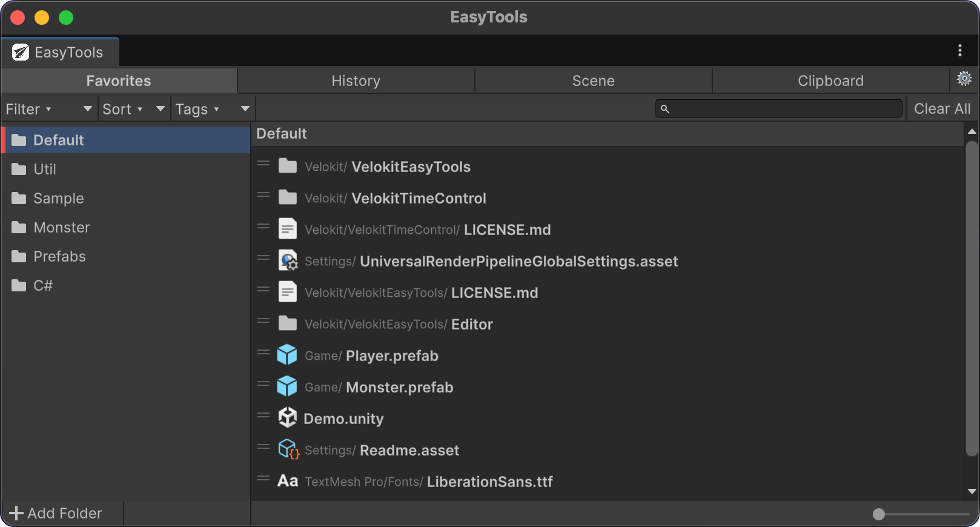Click the magnifier icon in search field

coord(665,109)
